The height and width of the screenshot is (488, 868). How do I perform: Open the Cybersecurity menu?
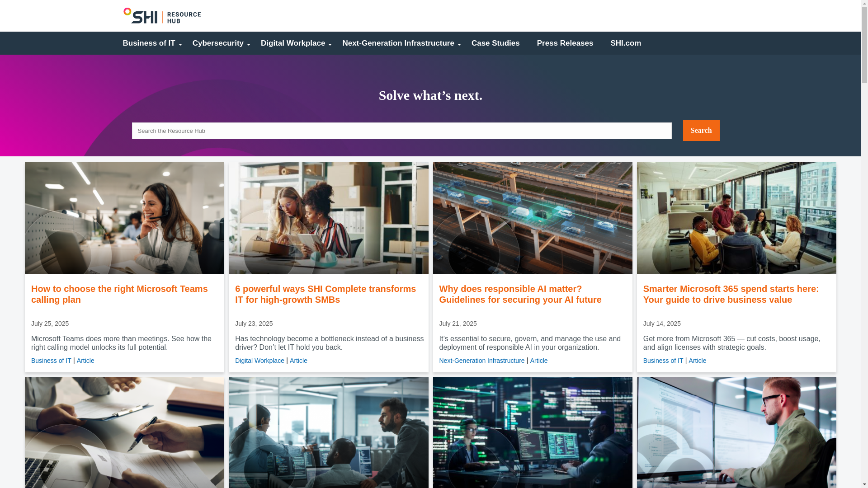218,43
